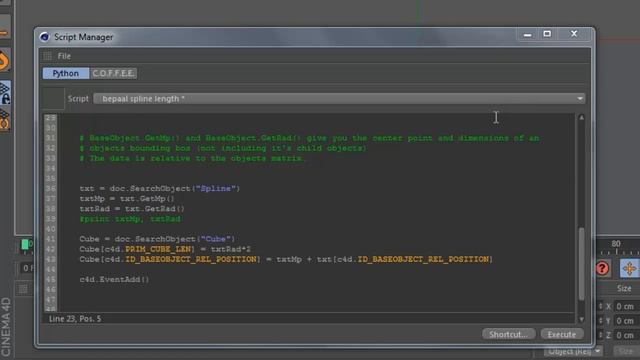Switch to the Python tab
This screenshot has width=640, height=360.
(x=66, y=73)
